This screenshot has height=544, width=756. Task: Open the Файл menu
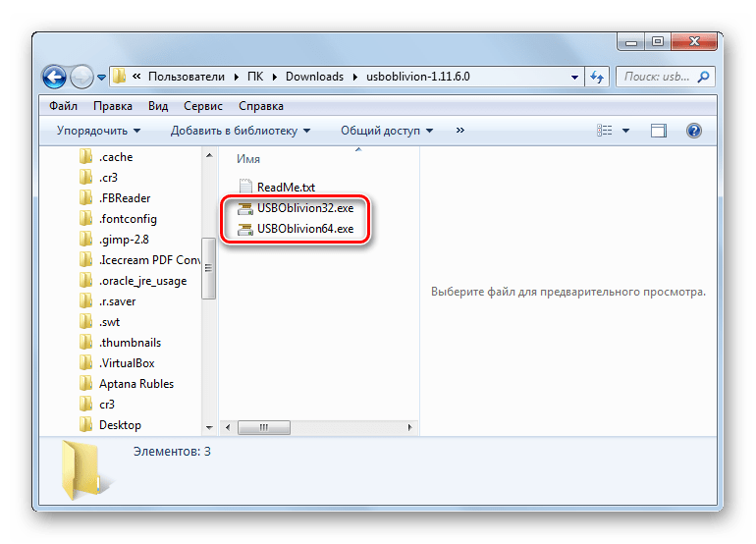pos(63,106)
